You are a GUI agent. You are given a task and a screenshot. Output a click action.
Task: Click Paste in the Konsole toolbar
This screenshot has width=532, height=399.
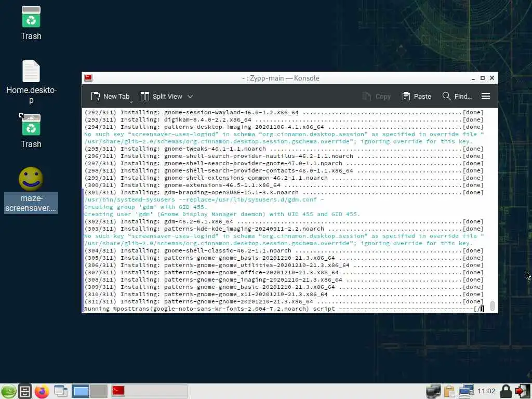coord(417,96)
